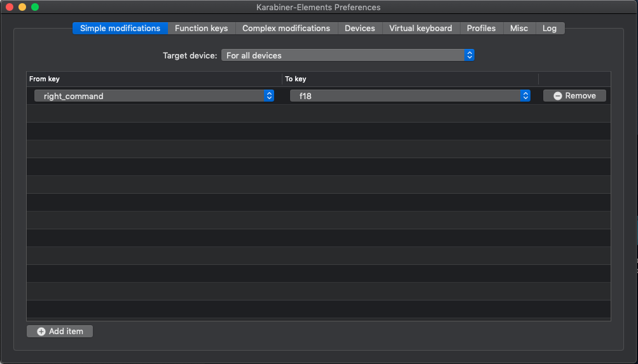Minimize the Preferences window with yellow button

click(x=22, y=7)
